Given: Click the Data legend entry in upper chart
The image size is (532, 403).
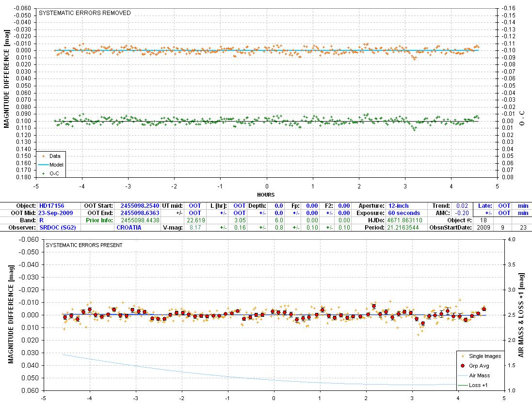Looking at the screenshot, I should 51,156.
